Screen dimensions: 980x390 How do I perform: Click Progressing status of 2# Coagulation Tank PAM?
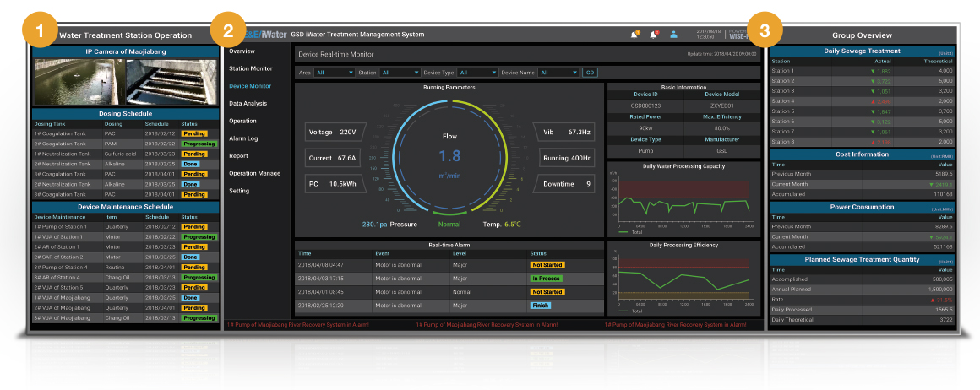click(199, 144)
